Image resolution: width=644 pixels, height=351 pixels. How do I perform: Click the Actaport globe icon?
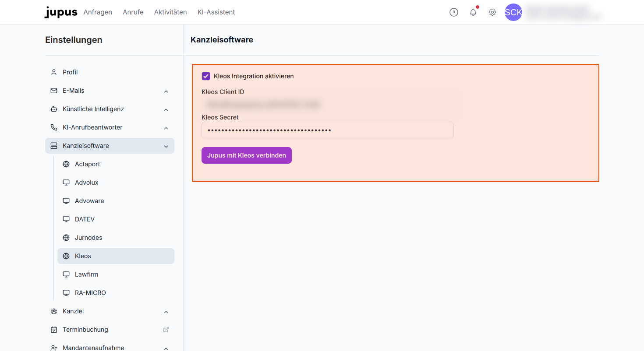(x=66, y=164)
